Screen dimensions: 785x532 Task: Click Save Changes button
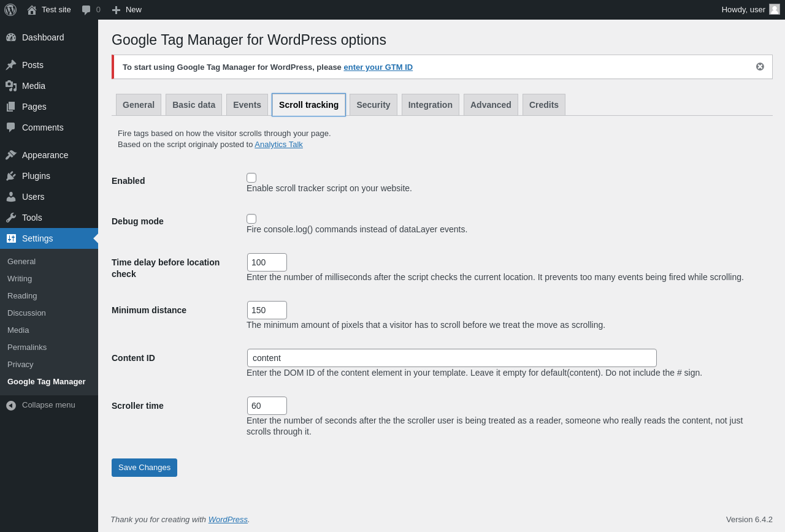pyautogui.click(x=144, y=468)
